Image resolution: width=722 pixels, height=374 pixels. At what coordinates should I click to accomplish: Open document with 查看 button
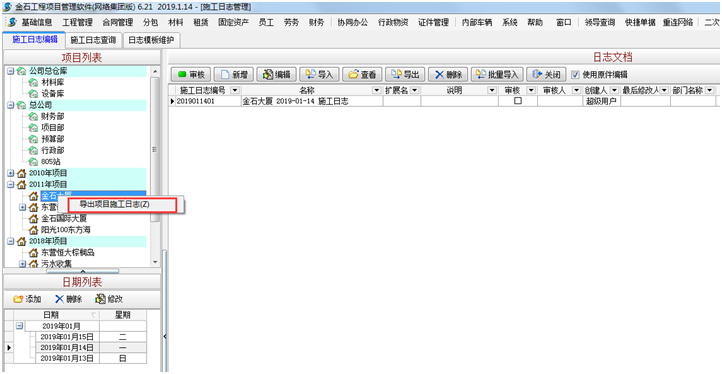[362, 75]
